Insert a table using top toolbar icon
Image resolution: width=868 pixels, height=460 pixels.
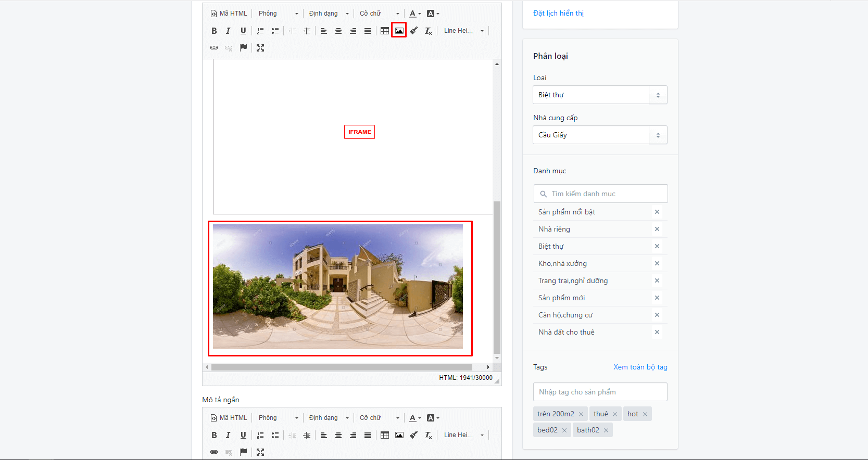tap(385, 31)
